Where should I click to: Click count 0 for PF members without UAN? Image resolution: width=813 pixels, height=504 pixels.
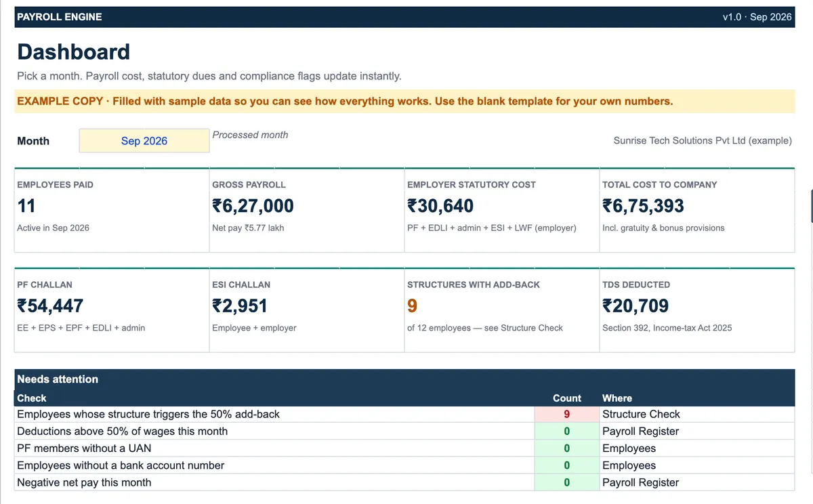click(x=567, y=448)
